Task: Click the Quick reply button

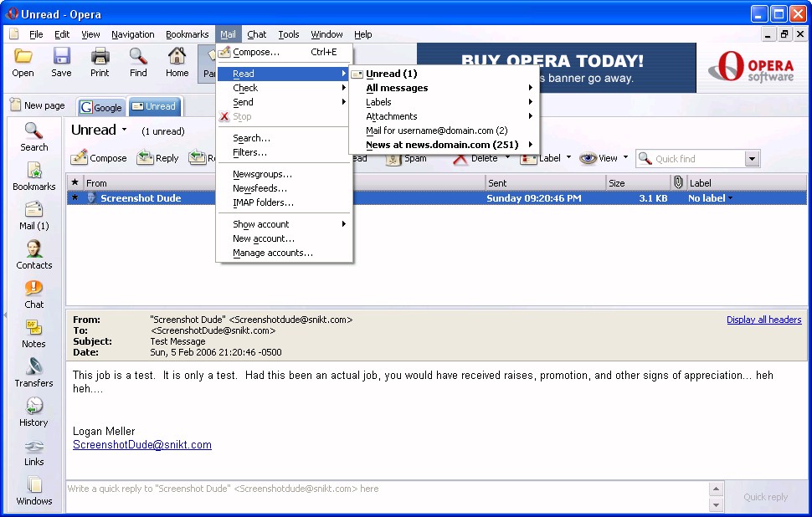Action: (x=765, y=497)
